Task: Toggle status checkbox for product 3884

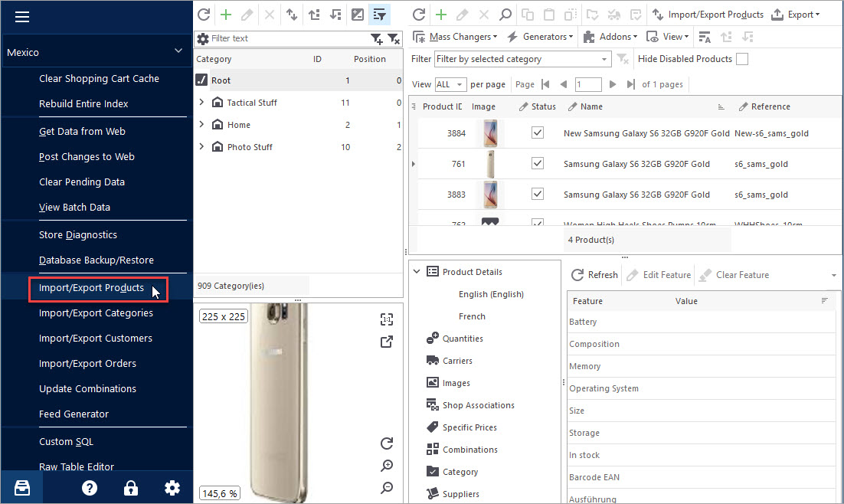Action: (x=537, y=133)
